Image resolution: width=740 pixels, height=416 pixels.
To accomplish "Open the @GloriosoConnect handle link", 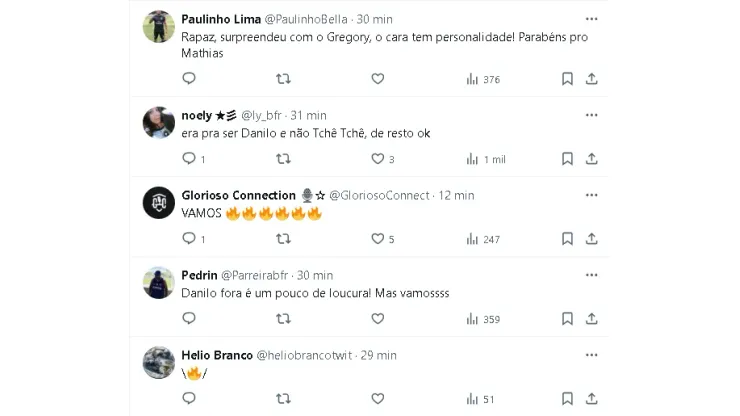I will click(381, 195).
